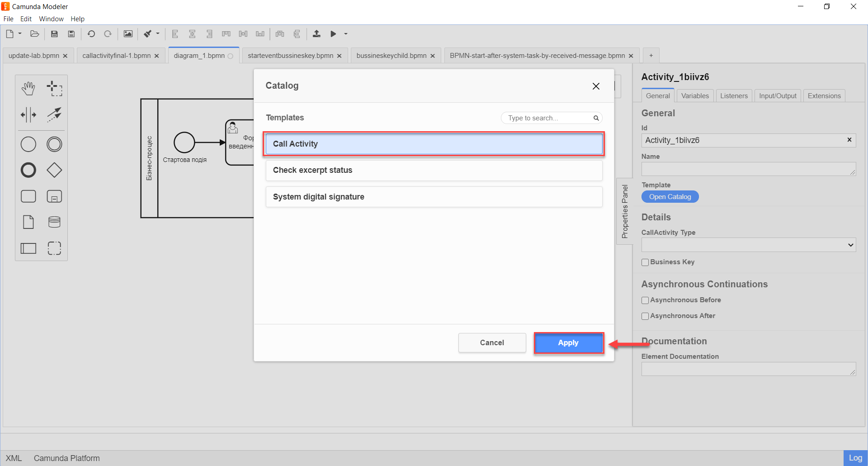Open a diagram with folder icon
The width and height of the screenshot is (868, 466).
click(x=34, y=34)
